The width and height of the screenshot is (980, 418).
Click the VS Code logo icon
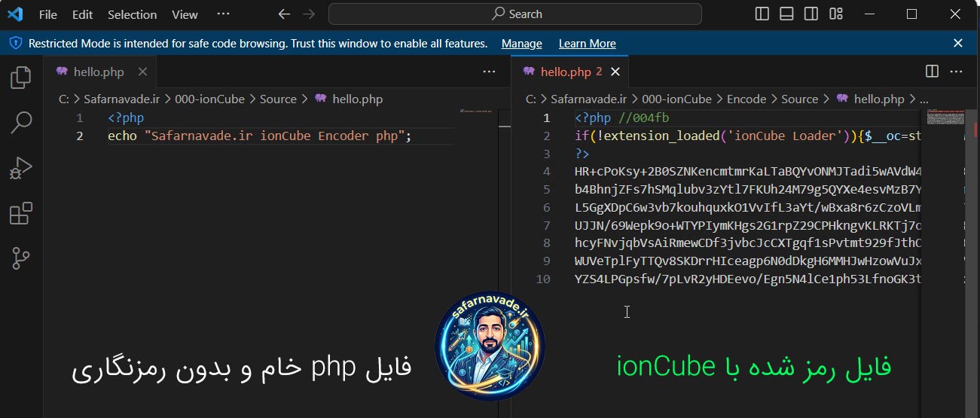click(x=15, y=14)
